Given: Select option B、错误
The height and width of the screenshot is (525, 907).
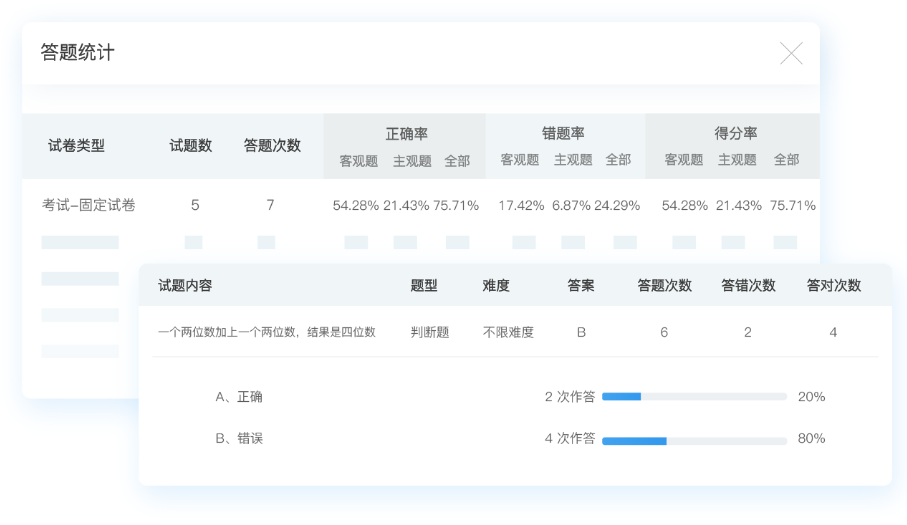Looking at the screenshot, I should (x=239, y=438).
